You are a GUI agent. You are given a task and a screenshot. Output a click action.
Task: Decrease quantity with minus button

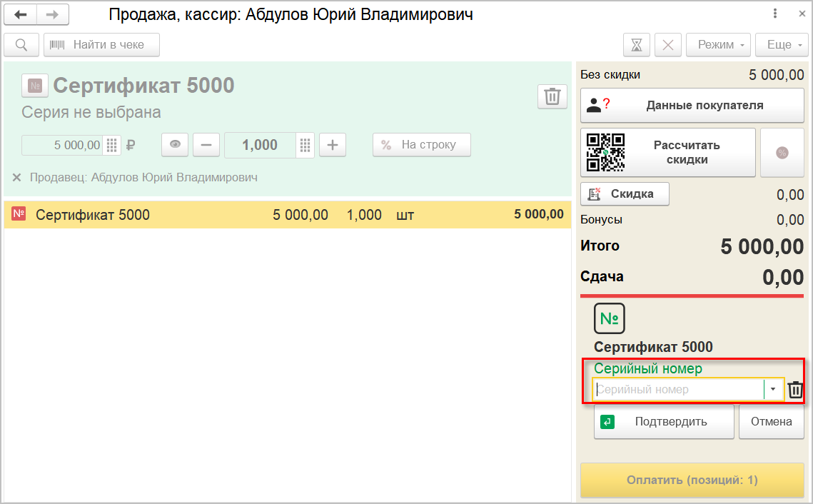(206, 146)
